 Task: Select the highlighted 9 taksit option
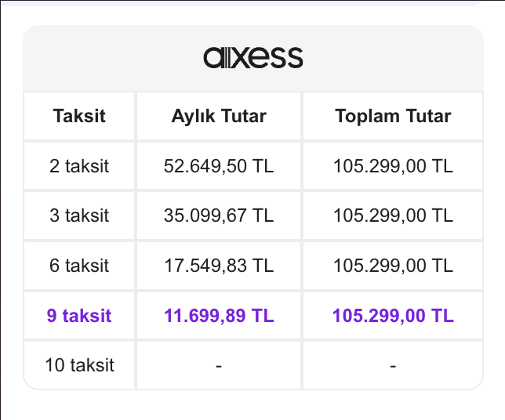coord(79,316)
